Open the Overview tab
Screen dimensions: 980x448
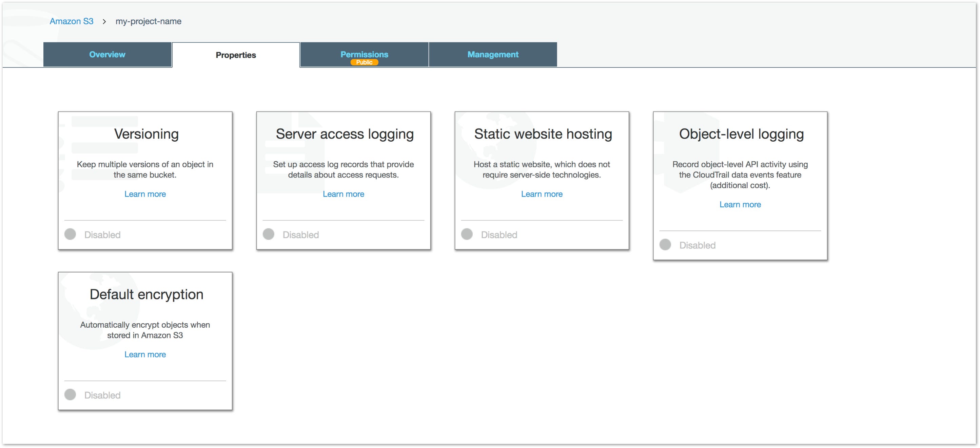point(107,54)
